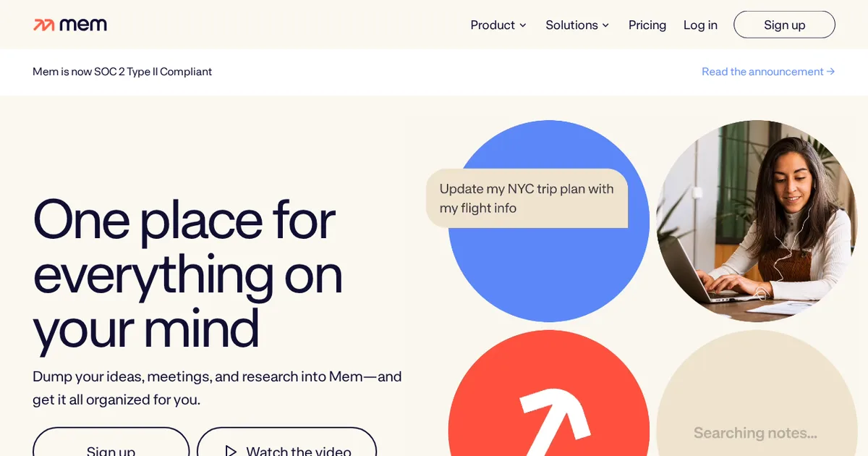Viewport: 868px width, 456px height.
Task: Go to the Pricing page
Action: (647, 25)
